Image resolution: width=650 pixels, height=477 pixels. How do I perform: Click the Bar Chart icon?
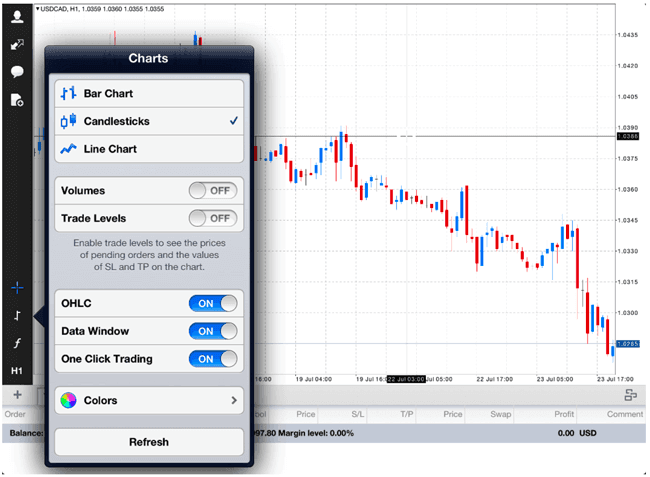coord(68,93)
